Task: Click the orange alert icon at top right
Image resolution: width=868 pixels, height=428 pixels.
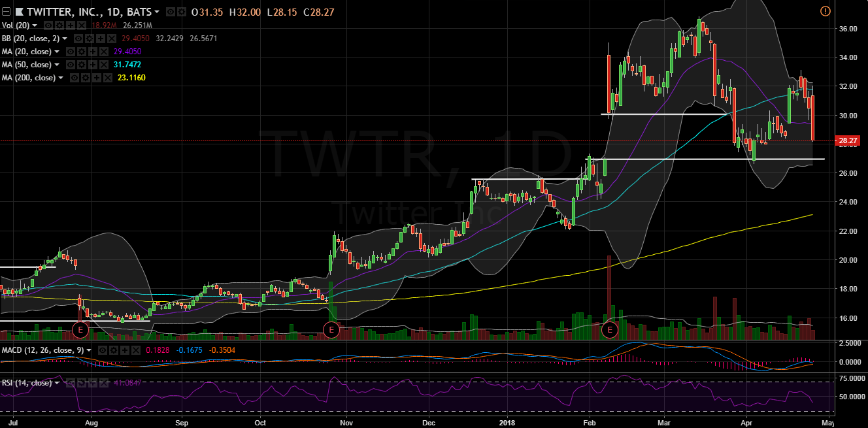Action: [825, 11]
